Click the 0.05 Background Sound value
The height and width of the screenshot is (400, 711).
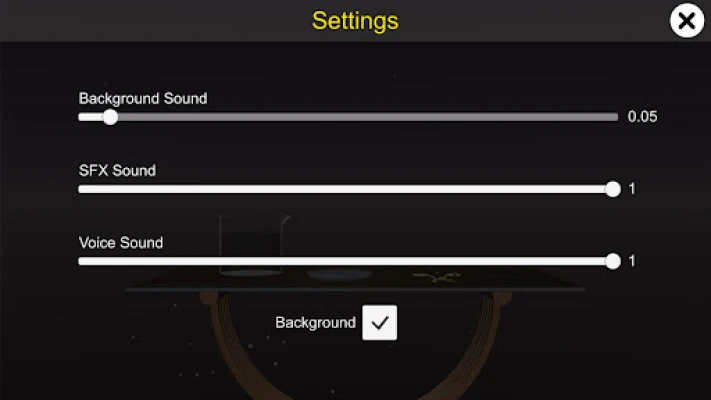click(642, 117)
